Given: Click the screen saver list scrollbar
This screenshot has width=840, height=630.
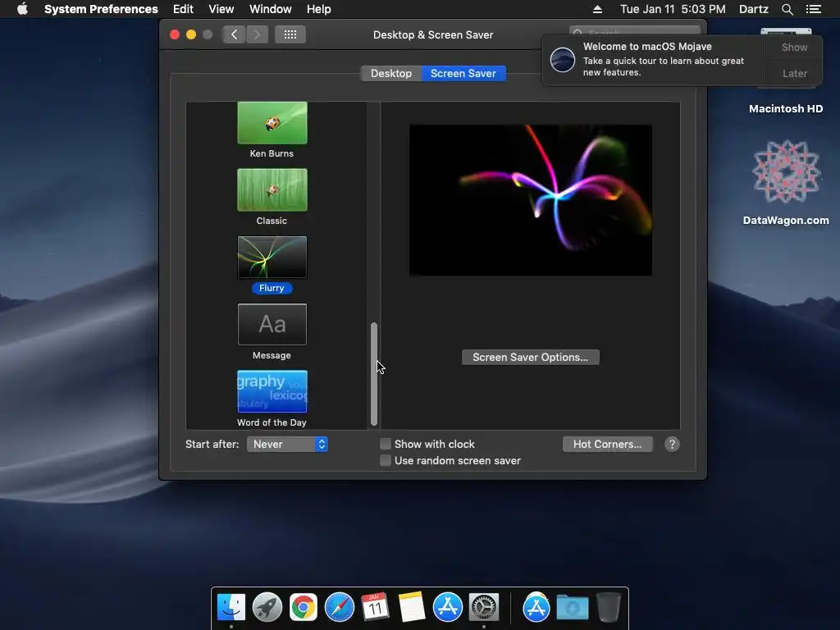Looking at the screenshot, I should (374, 373).
